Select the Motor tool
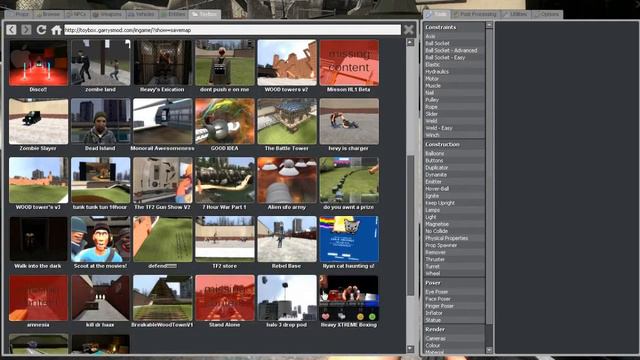This screenshot has width=640, height=360. [x=454, y=79]
